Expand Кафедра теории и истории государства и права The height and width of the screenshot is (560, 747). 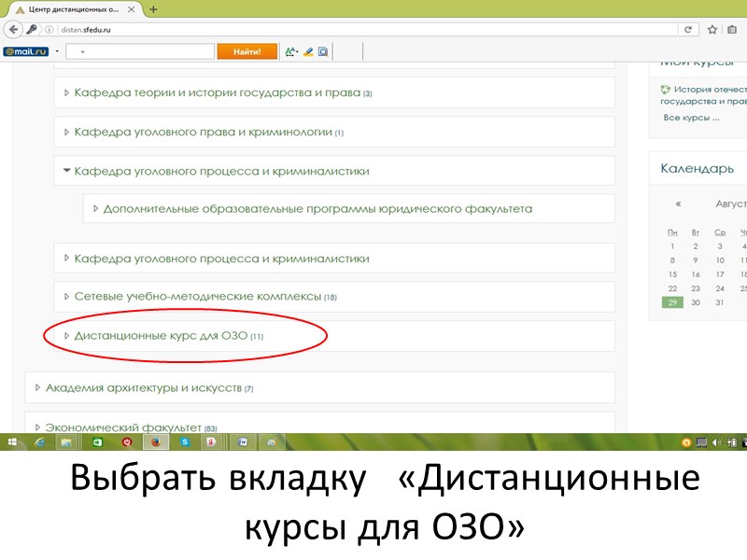point(66,92)
